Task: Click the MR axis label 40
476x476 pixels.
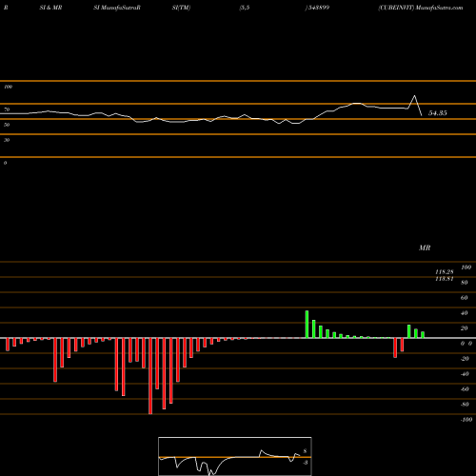Action: 465,313
